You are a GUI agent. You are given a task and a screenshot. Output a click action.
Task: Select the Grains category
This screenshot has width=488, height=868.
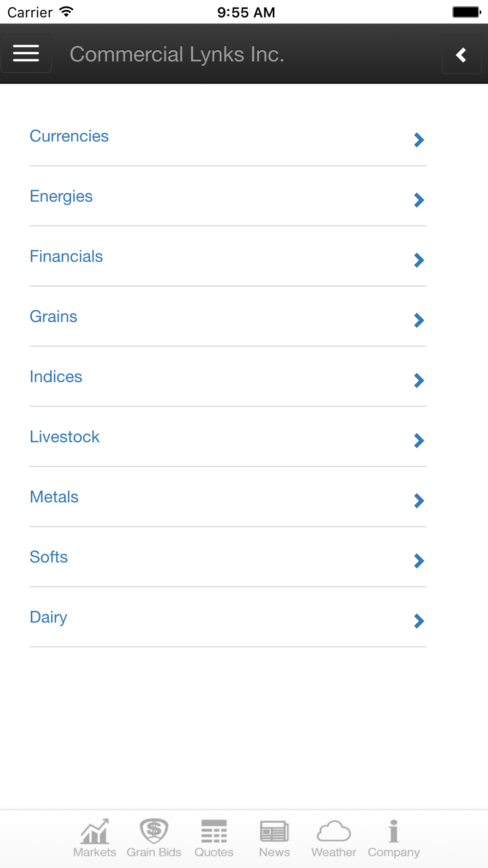(x=54, y=317)
